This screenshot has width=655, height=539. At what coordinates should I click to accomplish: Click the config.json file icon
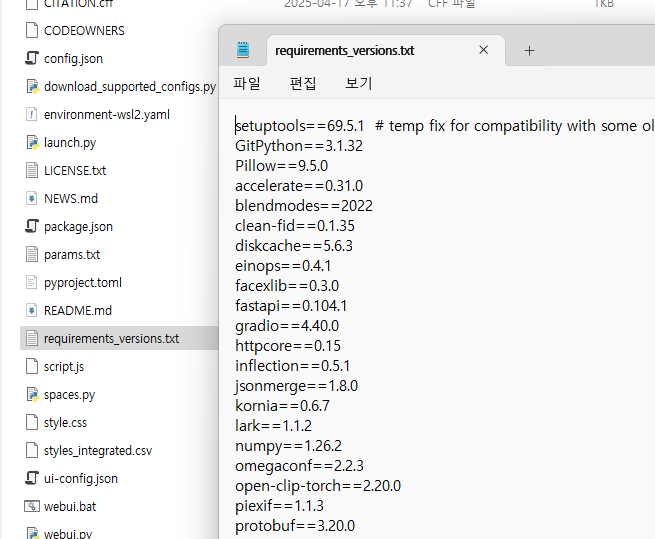point(32,58)
